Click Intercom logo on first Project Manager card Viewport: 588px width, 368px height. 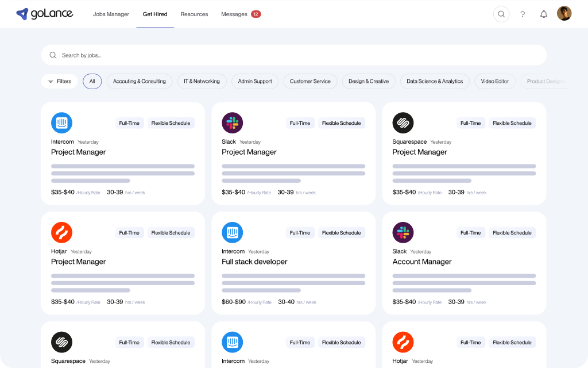click(x=61, y=123)
